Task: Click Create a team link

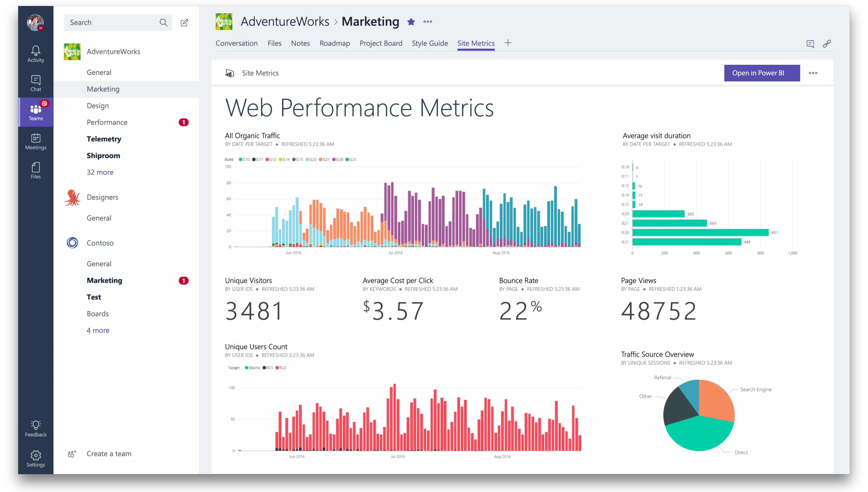Action: pyautogui.click(x=109, y=454)
